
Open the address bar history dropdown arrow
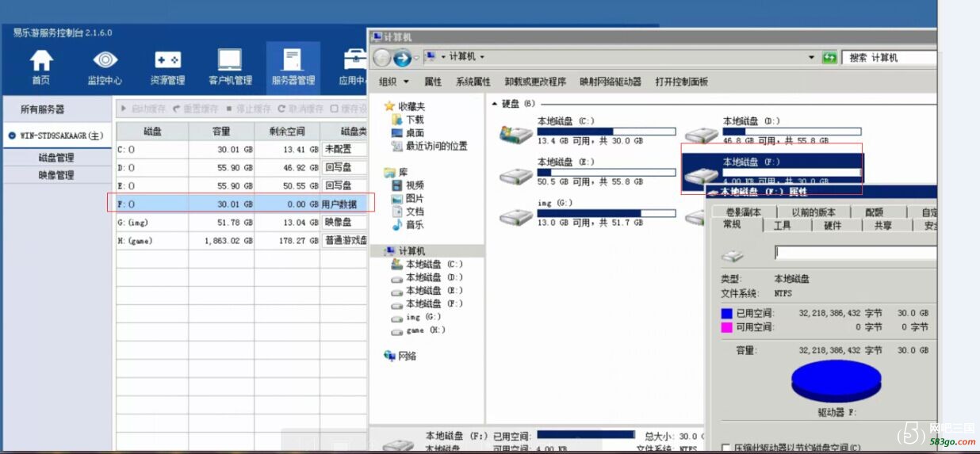811,58
